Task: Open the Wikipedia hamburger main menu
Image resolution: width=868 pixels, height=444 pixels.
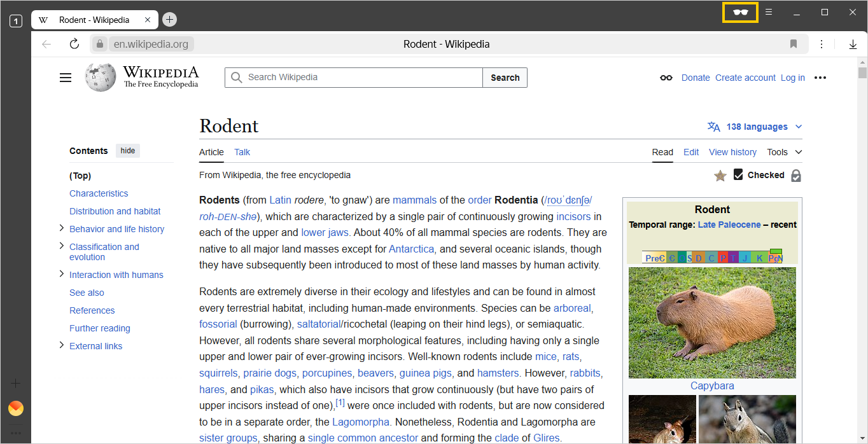Action: coord(66,78)
